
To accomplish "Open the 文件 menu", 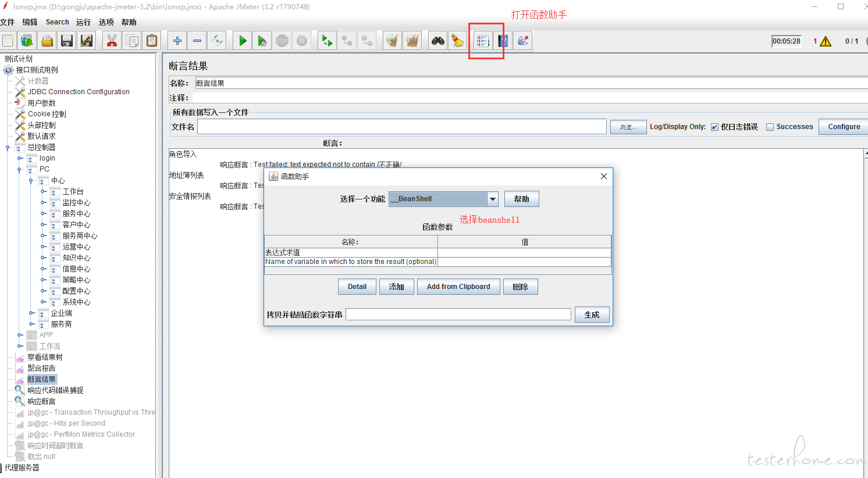I will pyautogui.click(x=8, y=22).
